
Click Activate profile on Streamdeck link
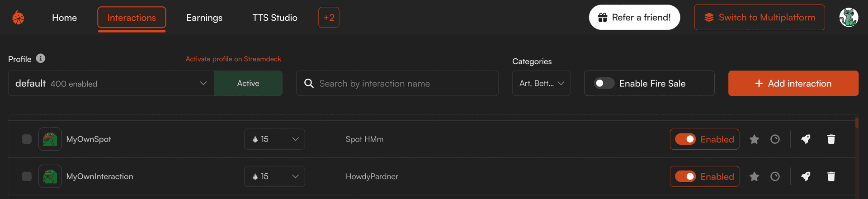[x=233, y=59]
